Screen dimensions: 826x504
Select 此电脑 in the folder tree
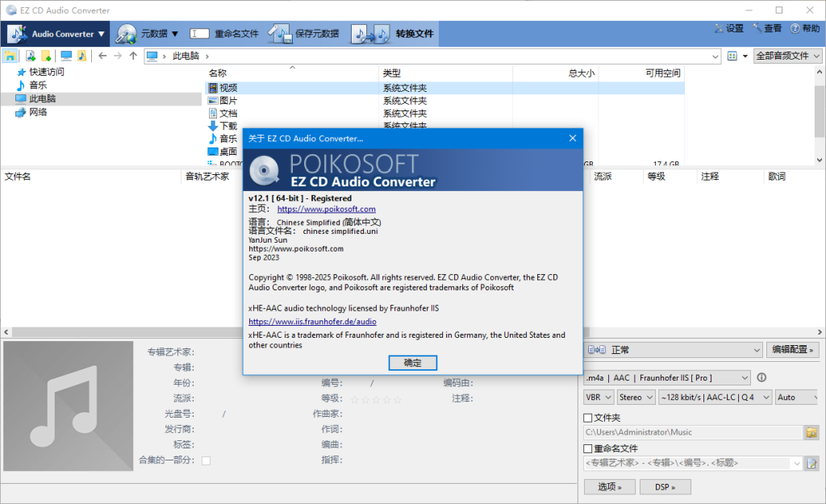(42, 98)
